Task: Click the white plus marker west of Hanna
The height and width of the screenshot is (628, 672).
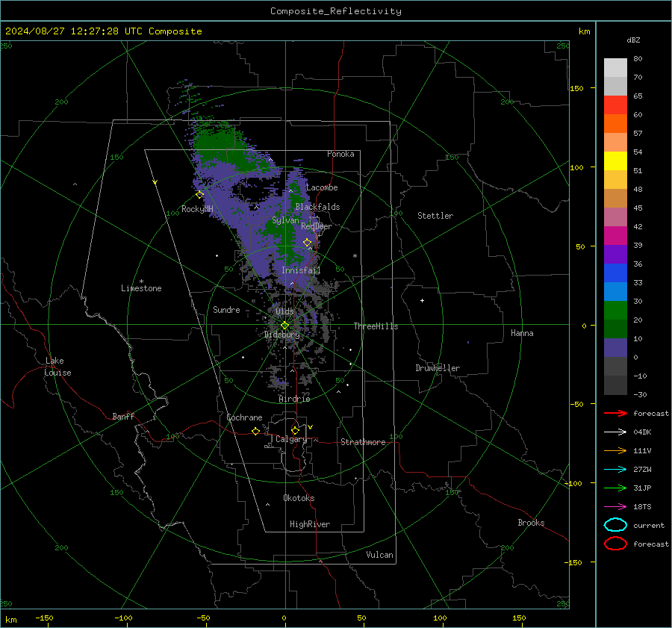Action: pyautogui.click(x=422, y=300)
